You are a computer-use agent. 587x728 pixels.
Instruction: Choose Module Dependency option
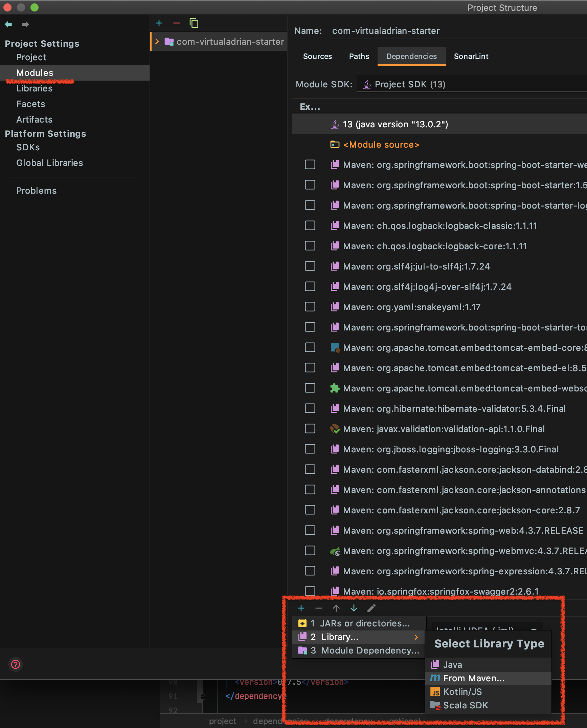(x=359, y=650)
